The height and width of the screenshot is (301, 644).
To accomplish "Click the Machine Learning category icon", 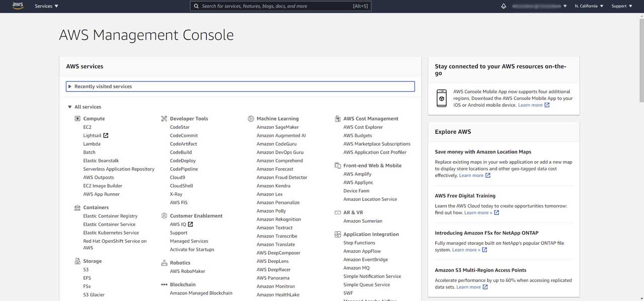I will tap(251, 119).
